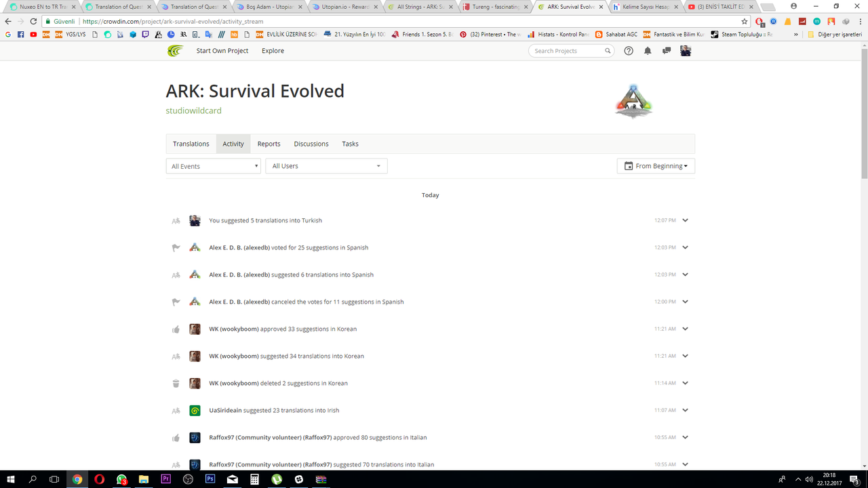
Task: Open Calculator from the taskbar
Action: (254, 479)
